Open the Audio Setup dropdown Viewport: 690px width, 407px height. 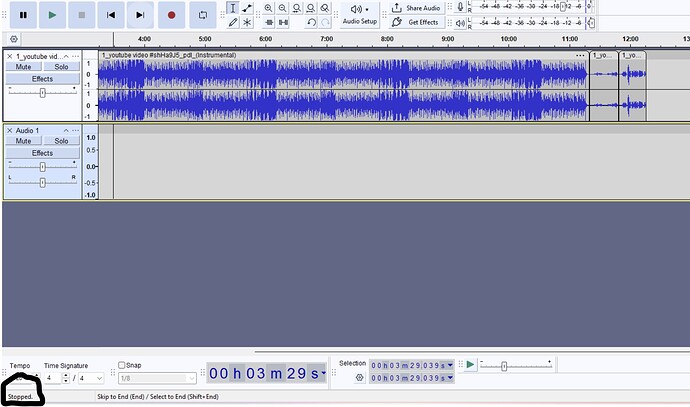(x=360, y=15)
